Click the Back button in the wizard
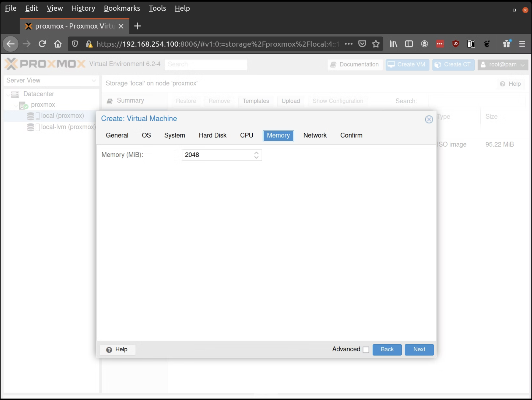Screen dimensions: 532x400 coord(387,350)
